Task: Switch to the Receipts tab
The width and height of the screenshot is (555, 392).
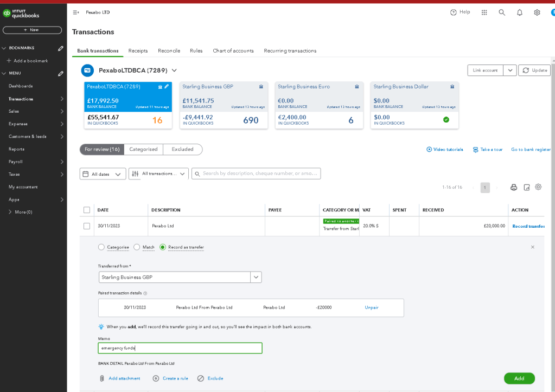Action: tap(138, 51)
